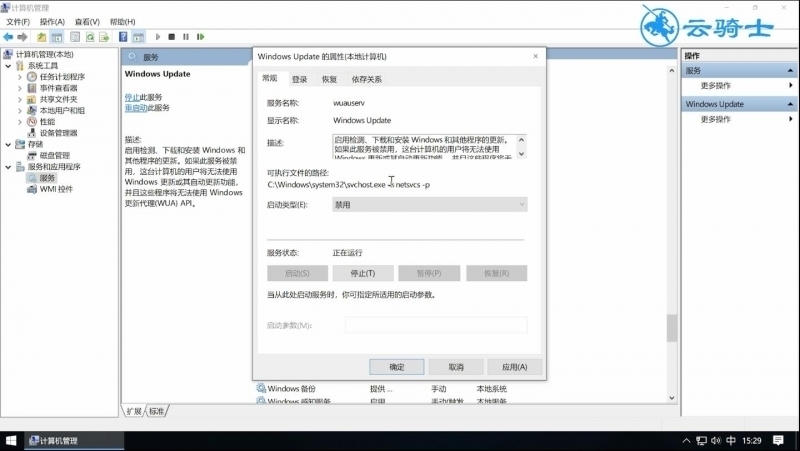Viewport: 800px width, 451px height.
Task: Click the 启动参数 input field
Action: coord(436,325)
